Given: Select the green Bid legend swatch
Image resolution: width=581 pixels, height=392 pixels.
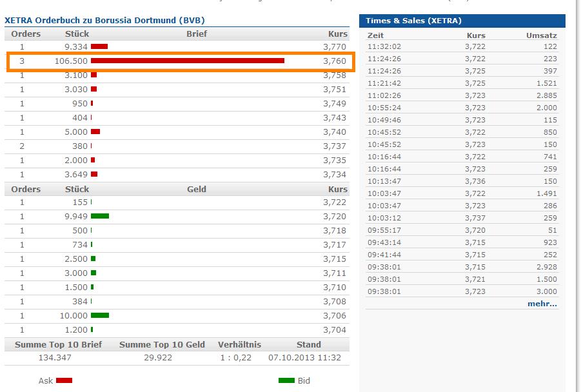Looking at the screenshot, I should click(286, 380).
